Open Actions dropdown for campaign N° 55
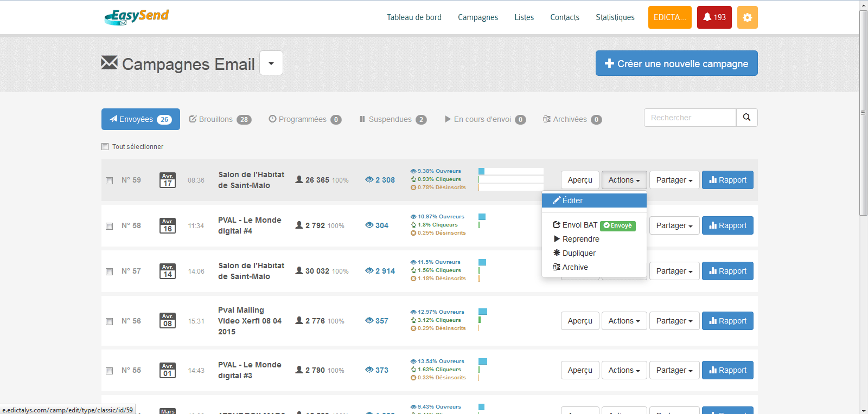The height and width of the screenshot is (414, 868). point(624,370)
